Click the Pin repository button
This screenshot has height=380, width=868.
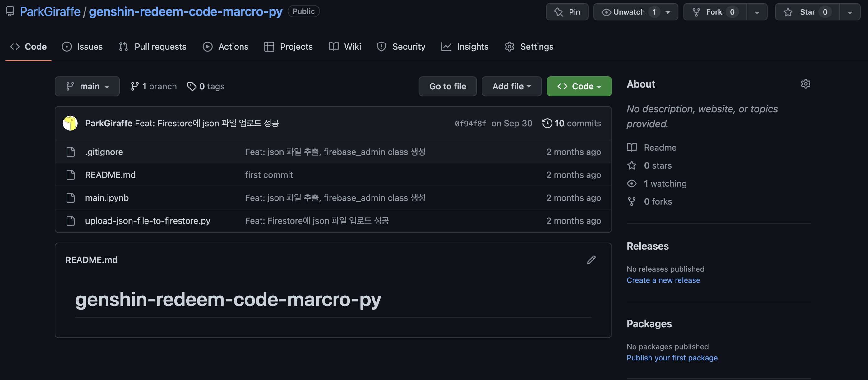pos(567,12)
